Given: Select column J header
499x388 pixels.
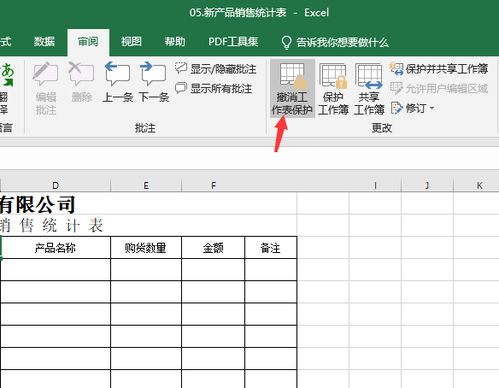Looking at the screenshot, I should (427, 185).
